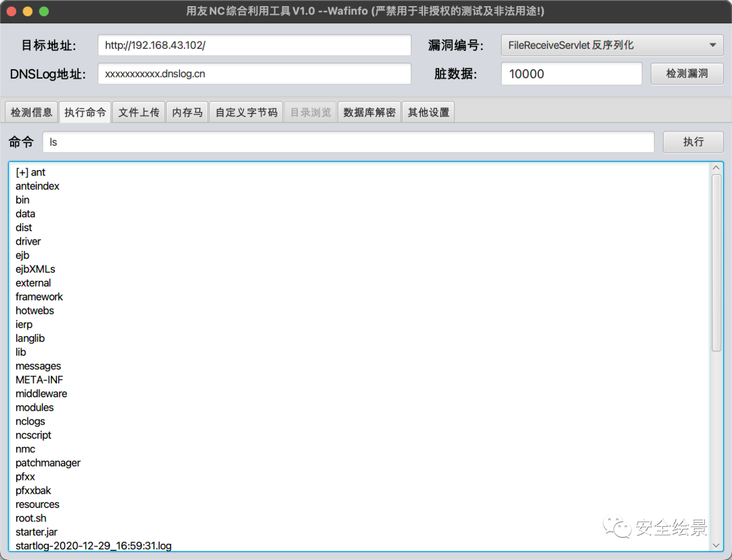Click the 'pfxxbak' output line
This screenshot has width=732, height=560.
pos(33,490)
